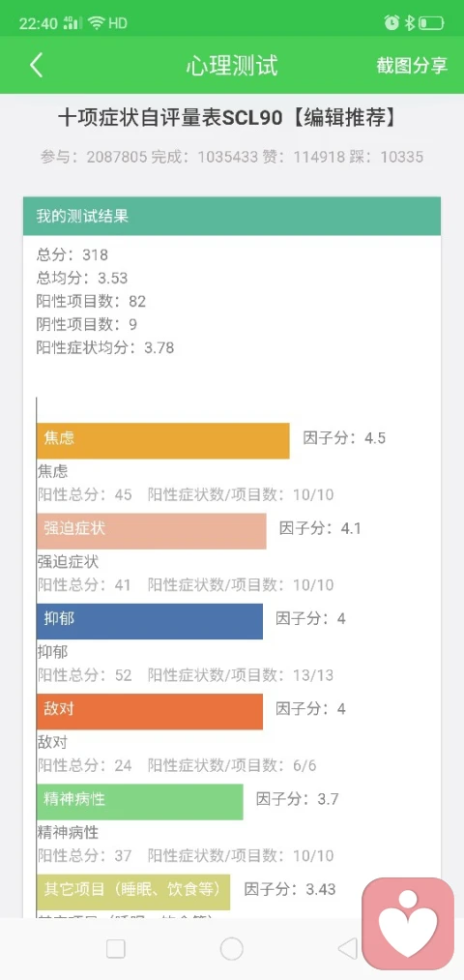Tap the 参与/完成/赞/踩 statistics line
The width and height of the screenshot is (464, 980).
tap(232, 157)
